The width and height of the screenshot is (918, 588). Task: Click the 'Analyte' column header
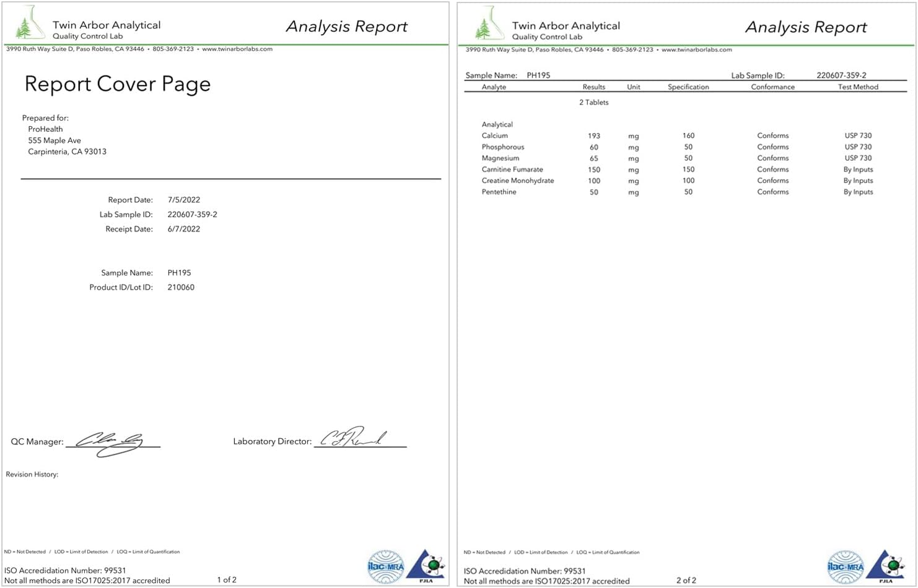494,87
